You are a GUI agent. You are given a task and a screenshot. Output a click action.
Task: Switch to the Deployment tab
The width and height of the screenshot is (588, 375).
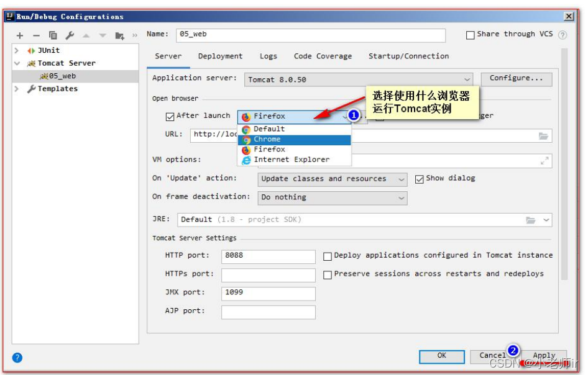(220, 56)
